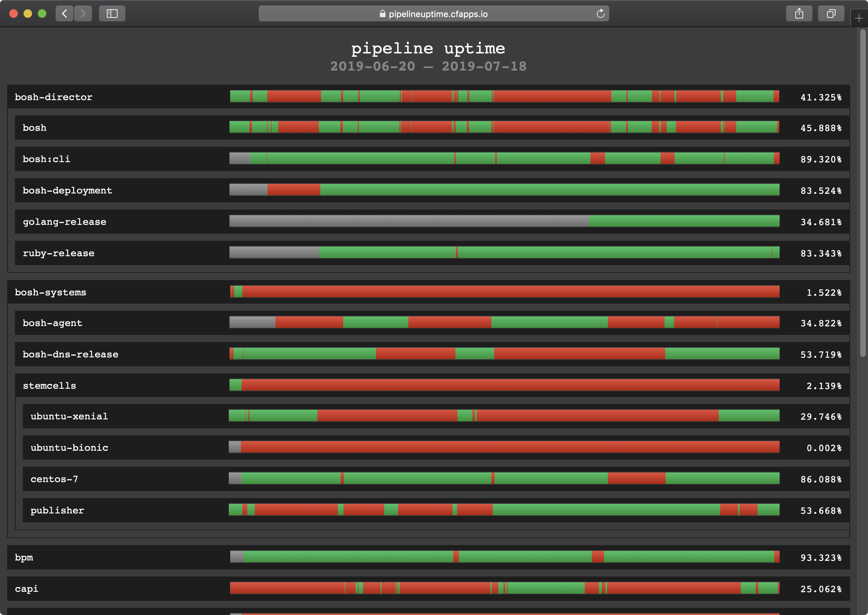Click the bosh-deployment label
This screenshot has height=615, width=868.
click(67, 191)
